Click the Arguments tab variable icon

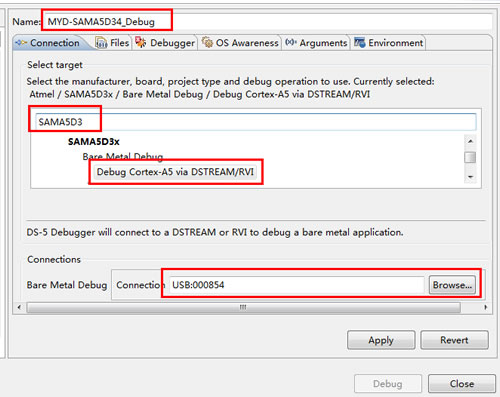pyautogui.click(x=290, y=42)
